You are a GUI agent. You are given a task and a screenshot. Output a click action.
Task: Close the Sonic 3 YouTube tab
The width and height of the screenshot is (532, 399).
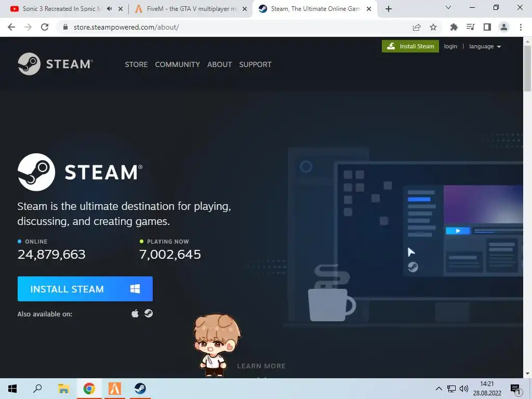pos(121,9)
